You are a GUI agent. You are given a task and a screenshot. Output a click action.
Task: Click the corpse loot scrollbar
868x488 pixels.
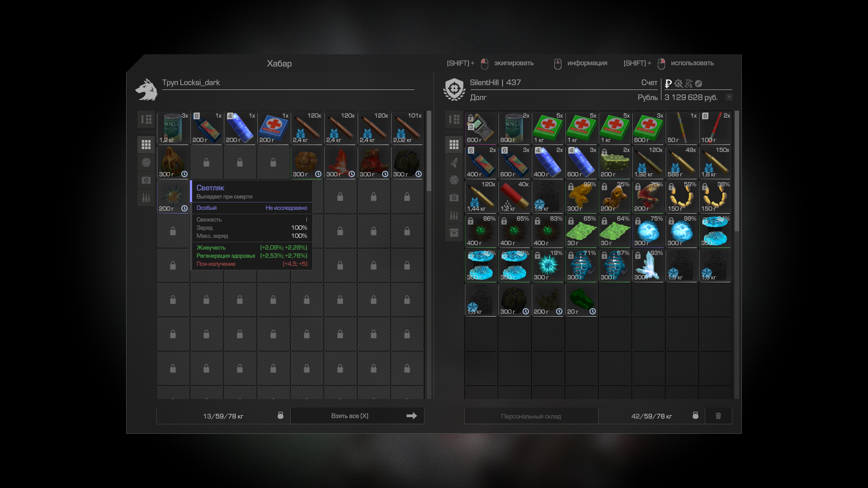429,151
